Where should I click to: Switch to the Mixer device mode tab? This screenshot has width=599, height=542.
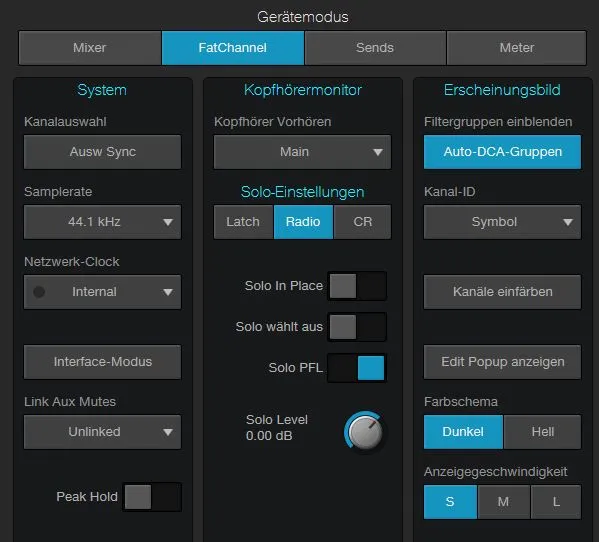point(90,48)
